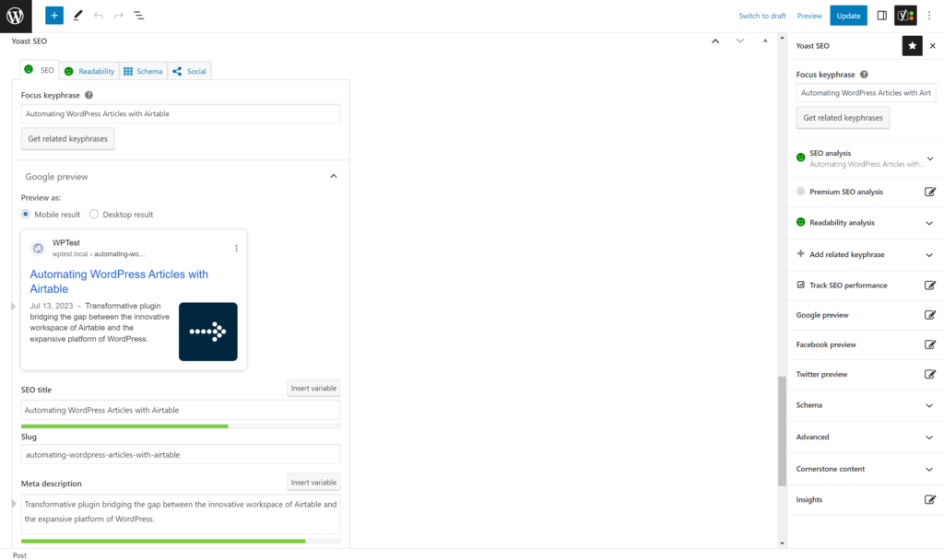Open Twitter preview edit icon
Image resolution: width=944 pixels, height=560 pixels.
(x=929, y=374)
